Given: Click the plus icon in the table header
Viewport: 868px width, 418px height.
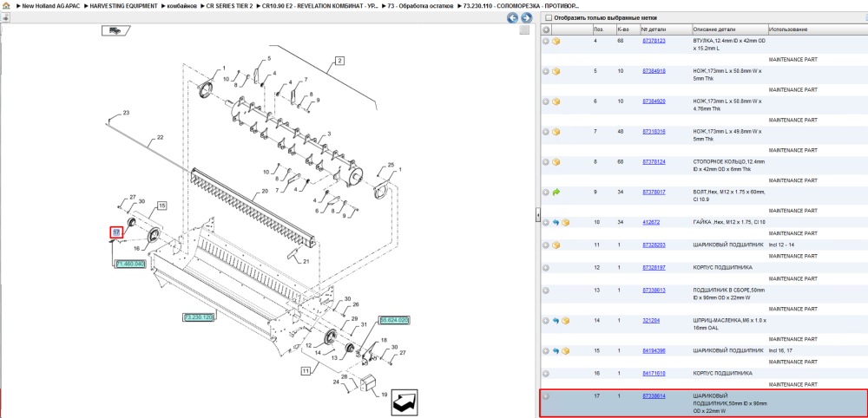Looking at the screenshot, I should 546,29.
